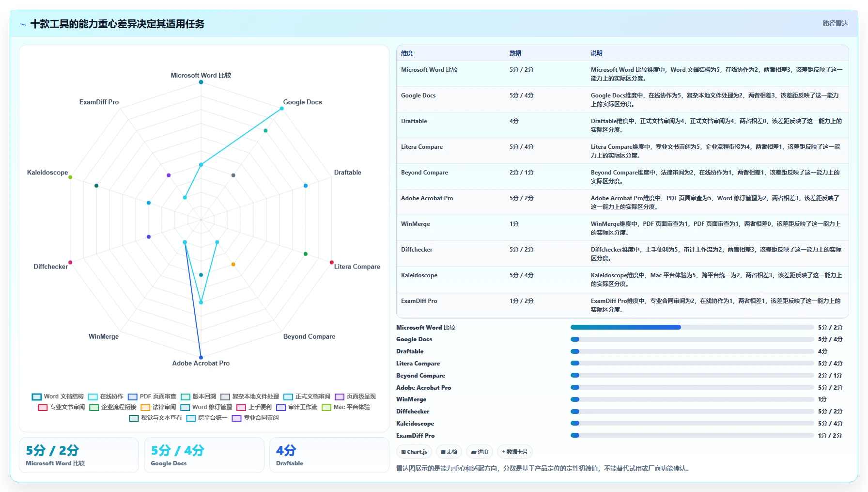Select the 数据 column header
This screenshot has width=868, height=492.
[x=515, y=53]
